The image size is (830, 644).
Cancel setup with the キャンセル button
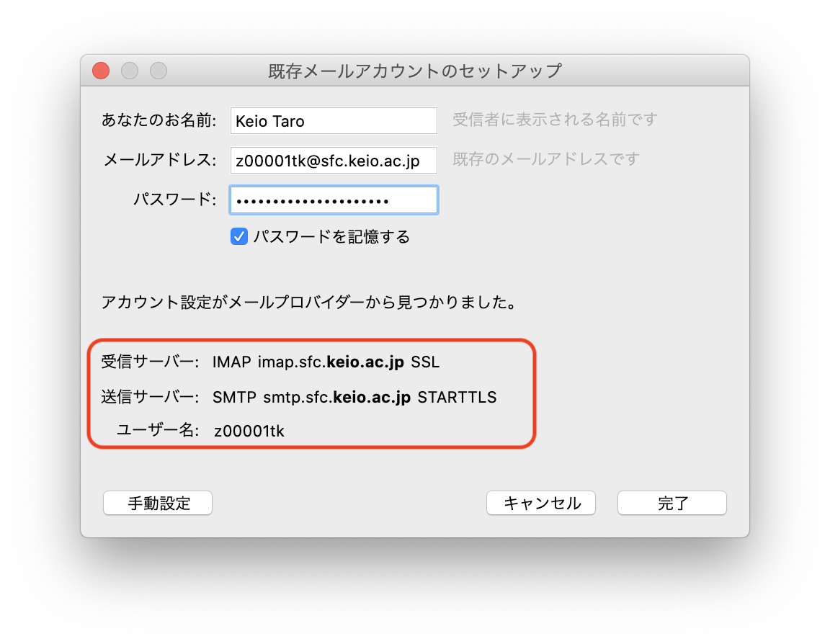coord(541,503)
